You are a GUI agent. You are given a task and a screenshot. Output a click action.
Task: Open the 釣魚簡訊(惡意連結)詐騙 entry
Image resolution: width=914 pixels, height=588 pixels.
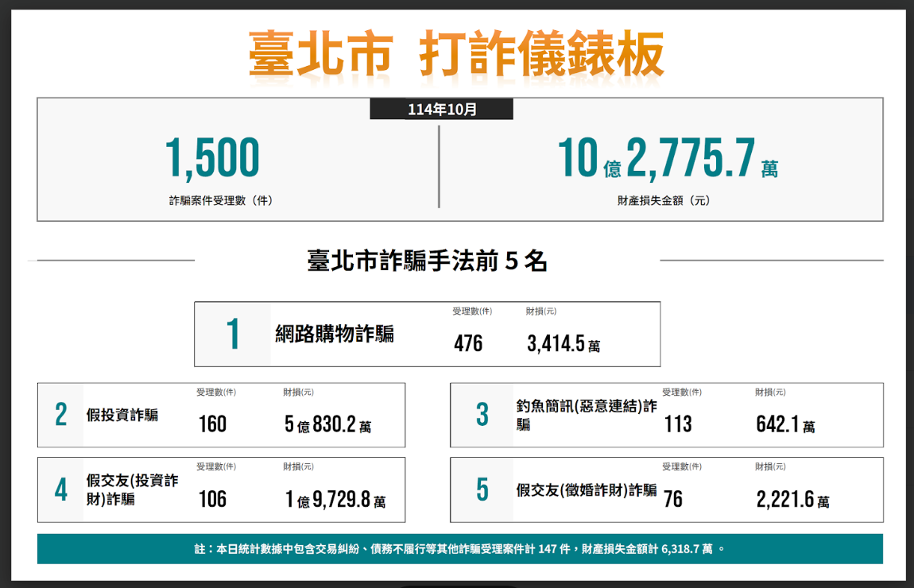[x=586, y=415]
